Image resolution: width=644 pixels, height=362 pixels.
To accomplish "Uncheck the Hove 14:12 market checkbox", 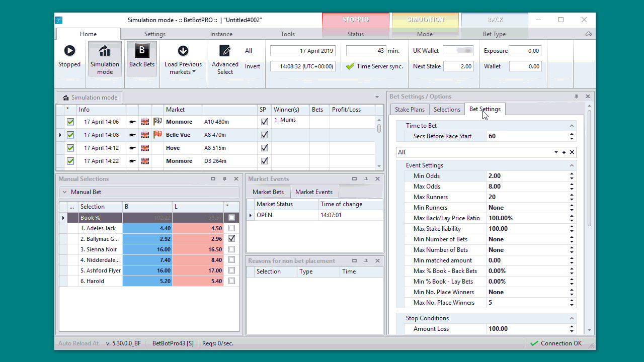I will [70, 148].
